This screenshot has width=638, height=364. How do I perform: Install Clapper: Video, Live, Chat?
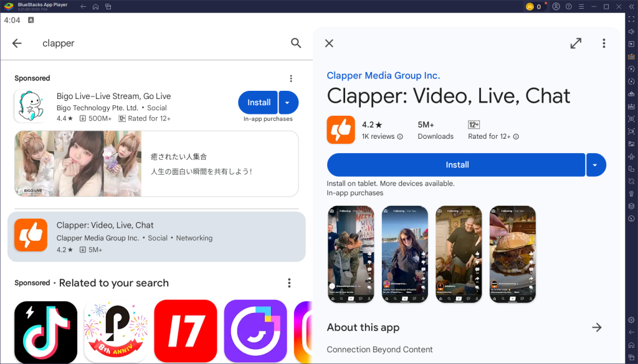coord(456,165)
